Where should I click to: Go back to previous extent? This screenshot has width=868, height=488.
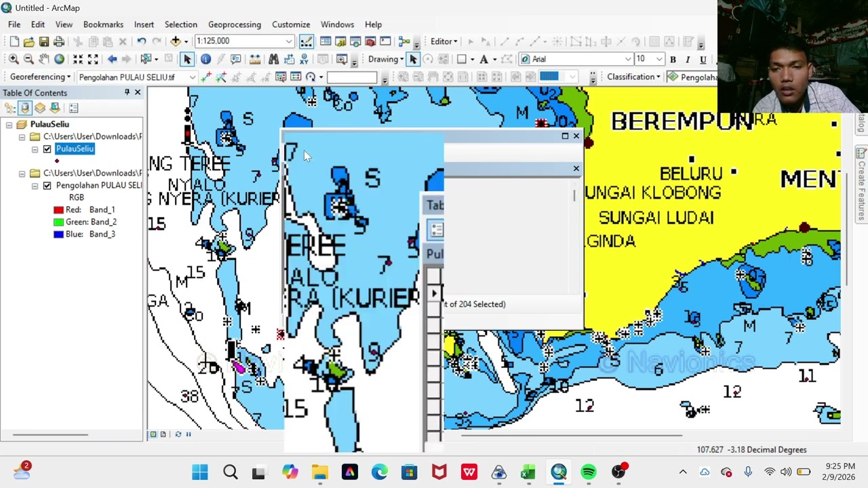click(x=113, y=59)
